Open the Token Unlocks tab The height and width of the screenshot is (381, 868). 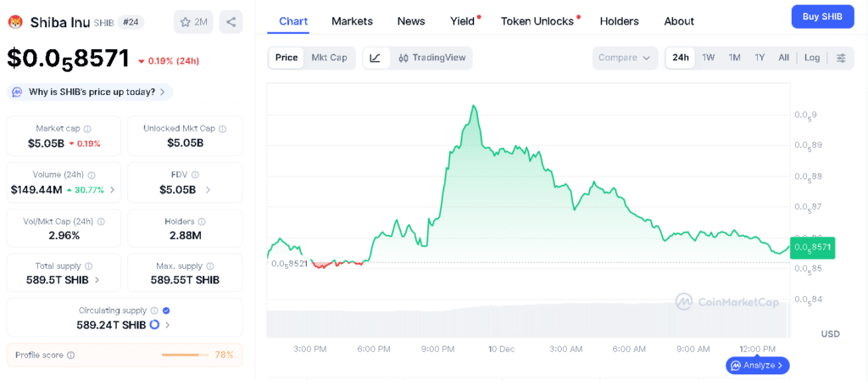pyautogui.click(x=538, y=21)
